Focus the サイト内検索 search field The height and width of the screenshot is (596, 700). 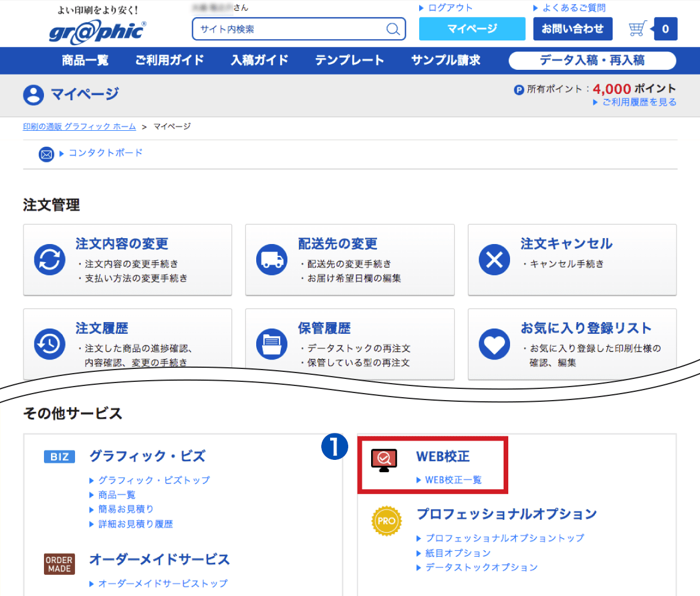(290, 29)
